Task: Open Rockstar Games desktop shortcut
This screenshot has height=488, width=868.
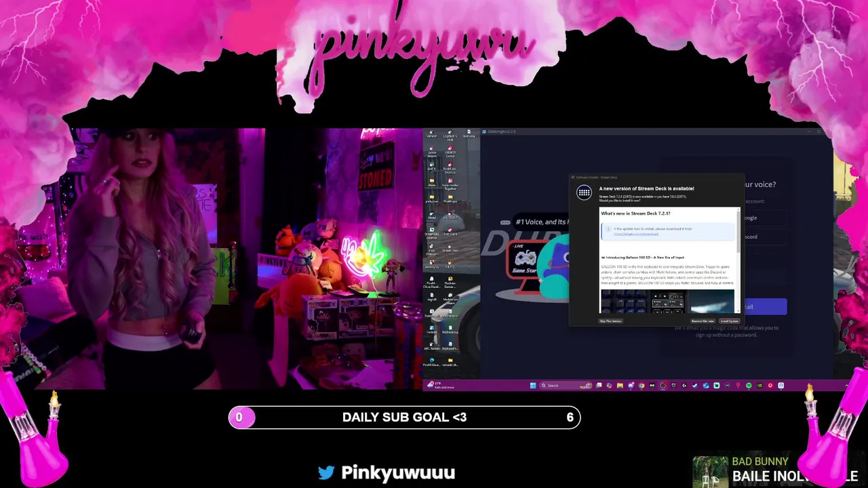Action: (x=450, y=282)
